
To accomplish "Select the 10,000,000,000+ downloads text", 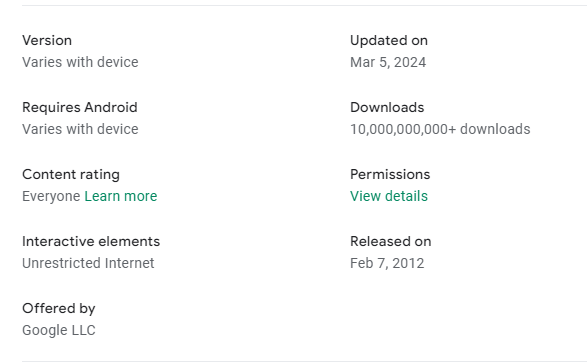I will point(440,129).
